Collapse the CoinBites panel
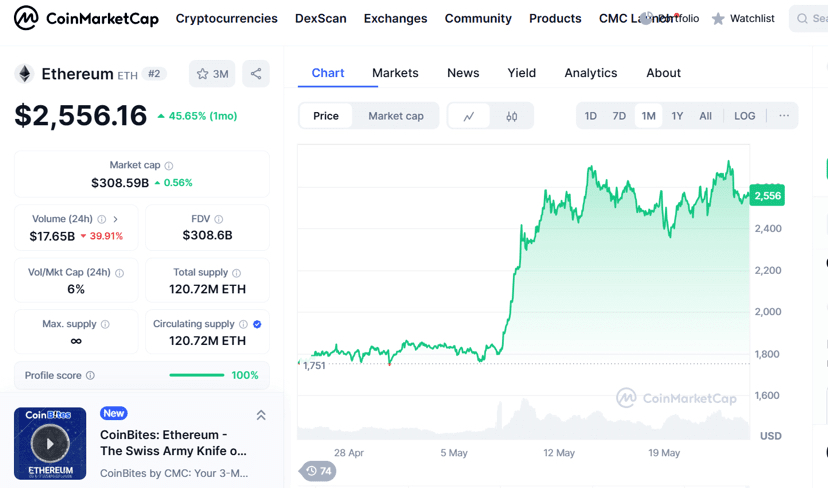The width and height of the screenshot is (828, 488). [x=261, y=415]
